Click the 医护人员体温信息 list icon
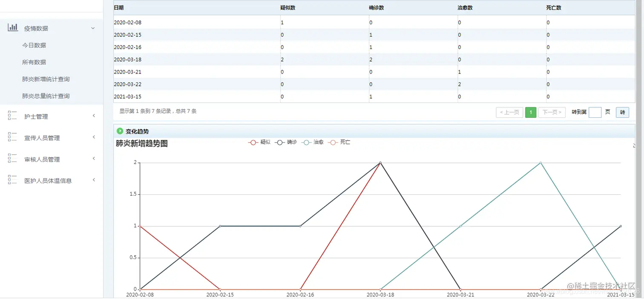Screen dimensions: 644x299 [x=12, y=180]
